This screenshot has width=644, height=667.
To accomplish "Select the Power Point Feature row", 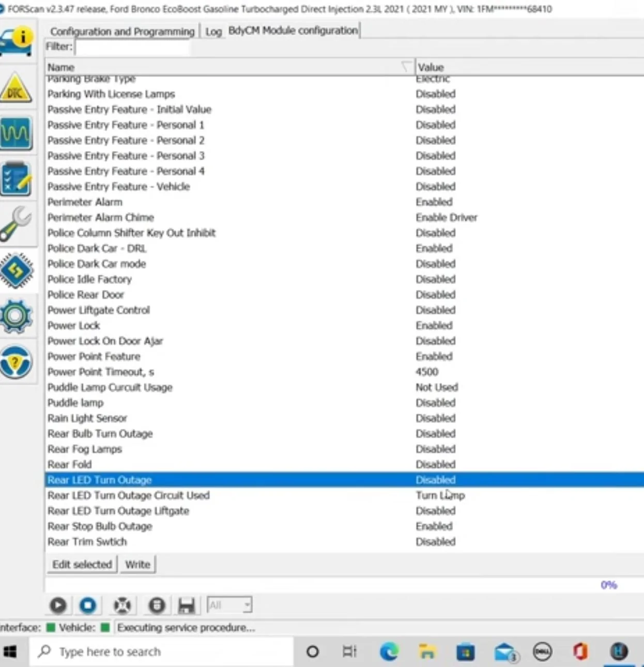I will 345,357.
